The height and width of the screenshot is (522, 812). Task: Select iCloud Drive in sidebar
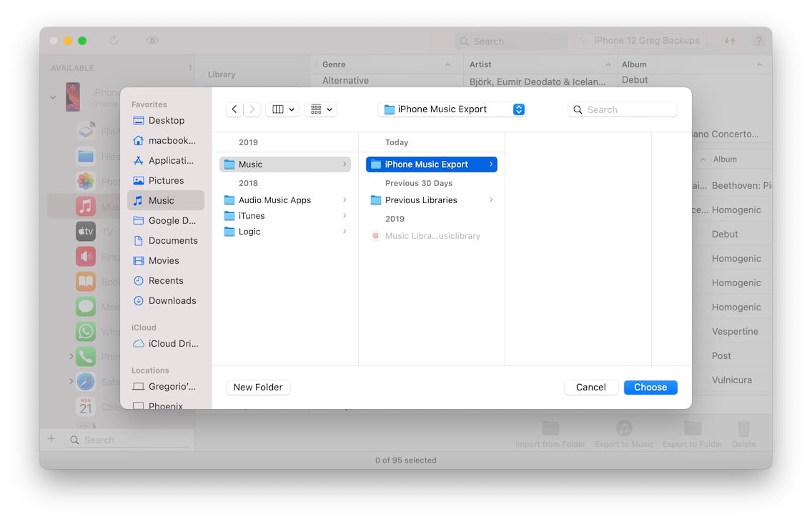[166, 343]
